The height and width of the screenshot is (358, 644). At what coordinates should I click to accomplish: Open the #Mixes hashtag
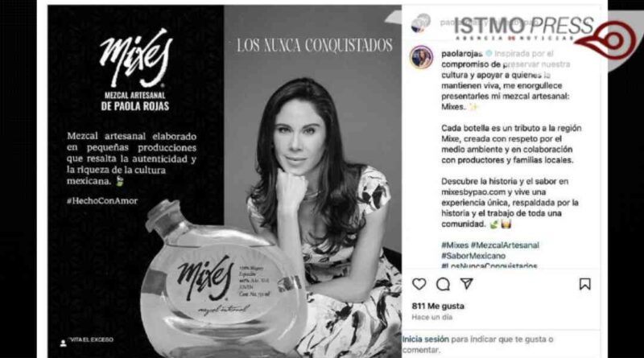pyautogui.click(x=455, y=245)
